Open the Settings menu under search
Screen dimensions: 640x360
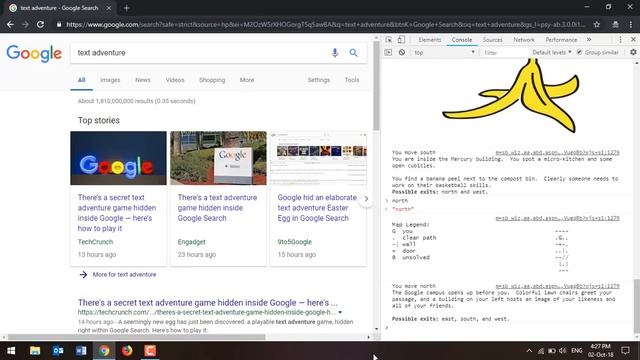[318, 80]
